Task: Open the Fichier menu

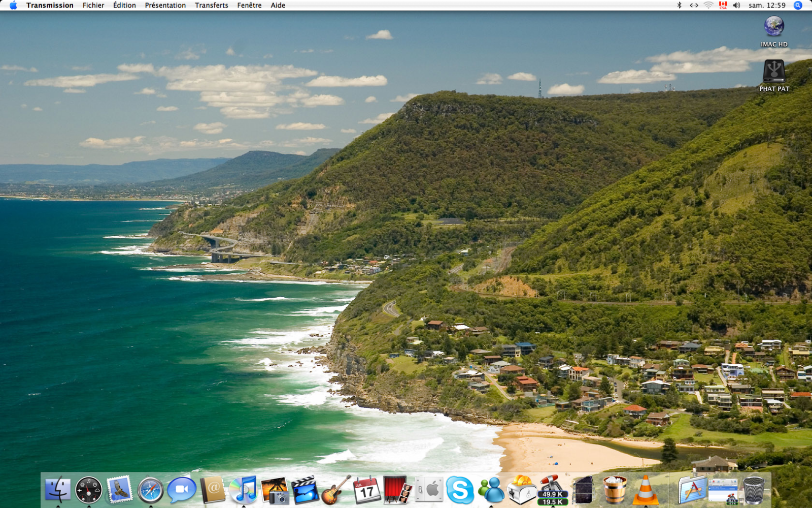Action: (x=93, y=5)
